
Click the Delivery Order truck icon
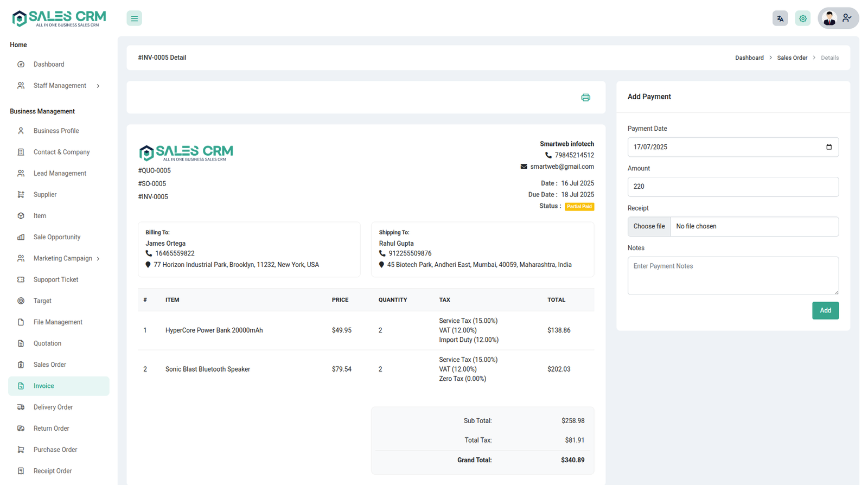point(21,407)
